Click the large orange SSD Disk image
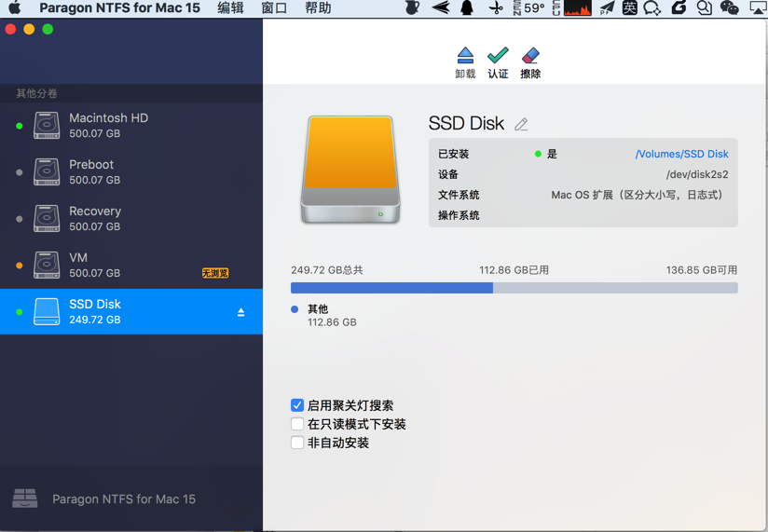768x532 pixels. (350, 170)
